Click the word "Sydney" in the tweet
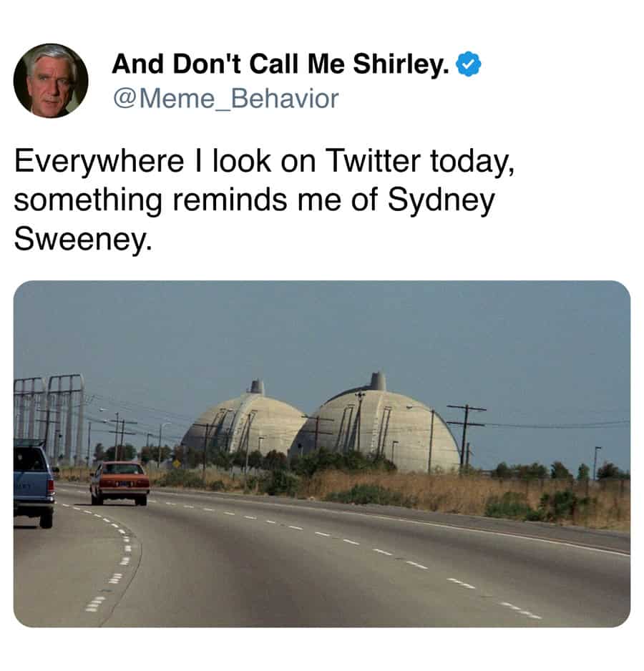 point(441,201)
